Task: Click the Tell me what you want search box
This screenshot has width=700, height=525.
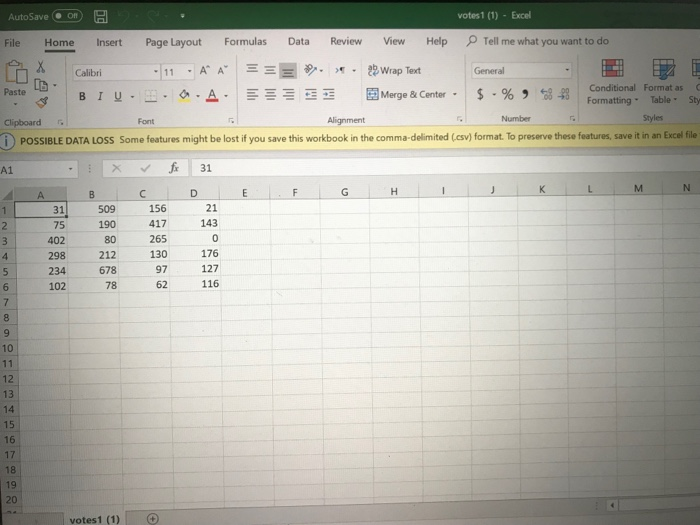Action: [538, 41]
